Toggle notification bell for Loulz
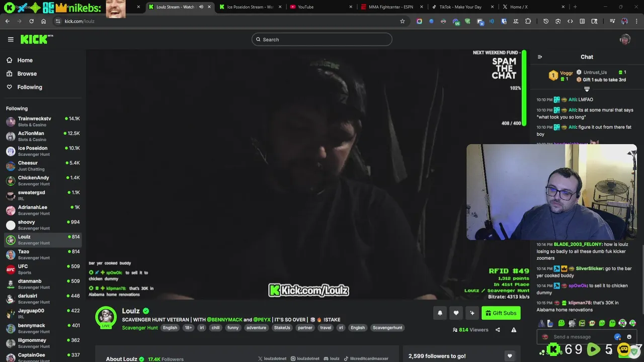Viewport: 644px width, 362px height. point(440,313)
